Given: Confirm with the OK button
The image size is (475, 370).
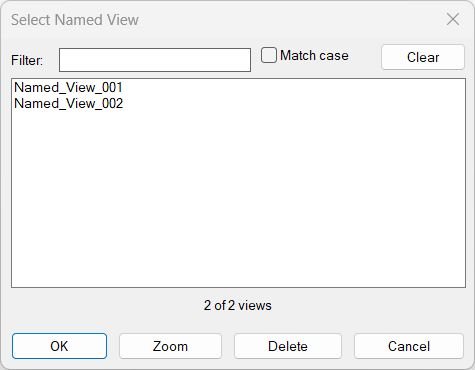Looking at the screenshot, I should 59,346.
